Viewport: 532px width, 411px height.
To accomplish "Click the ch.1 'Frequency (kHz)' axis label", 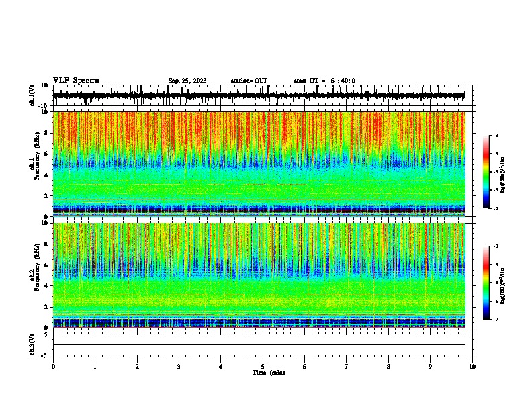I will pyautogui.click(x=38, y=157).
